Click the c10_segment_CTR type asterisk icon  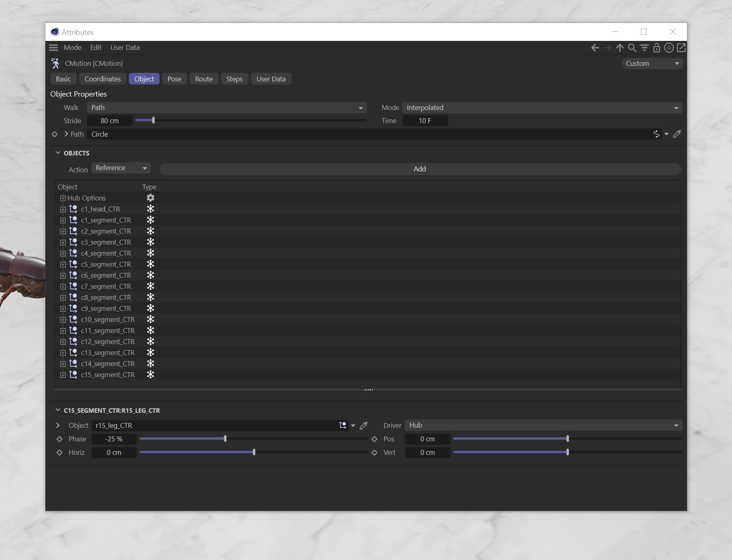(151, 319)
